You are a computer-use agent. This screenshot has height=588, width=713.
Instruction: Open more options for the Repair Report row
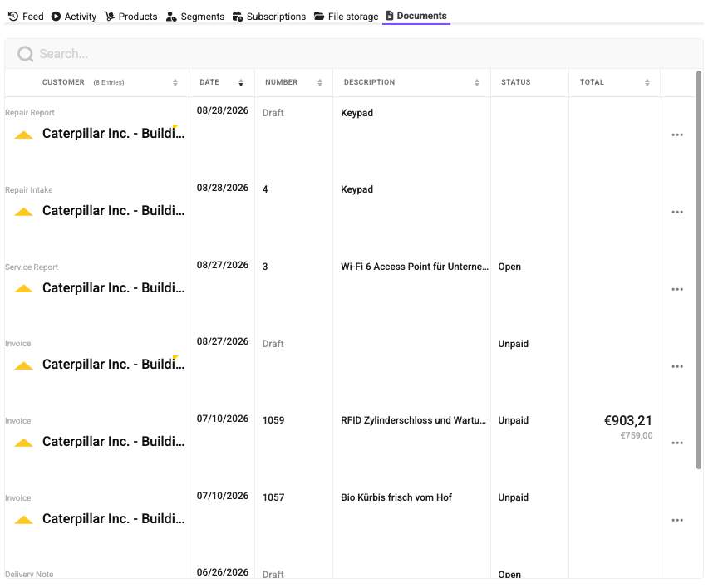click(x=677, y=135)
